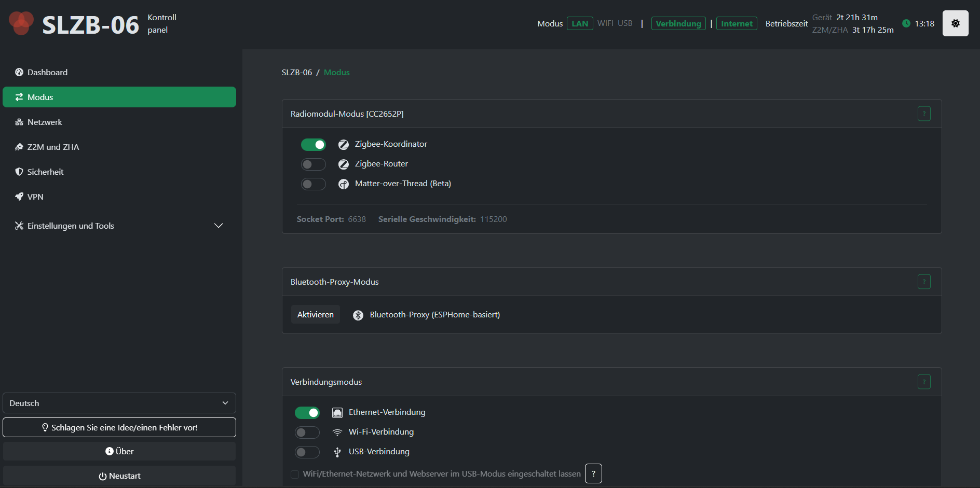Disable the Zigbee-Koordinator toggle
This screenshot has width=980, height=488.
click(x=314, y=145)
